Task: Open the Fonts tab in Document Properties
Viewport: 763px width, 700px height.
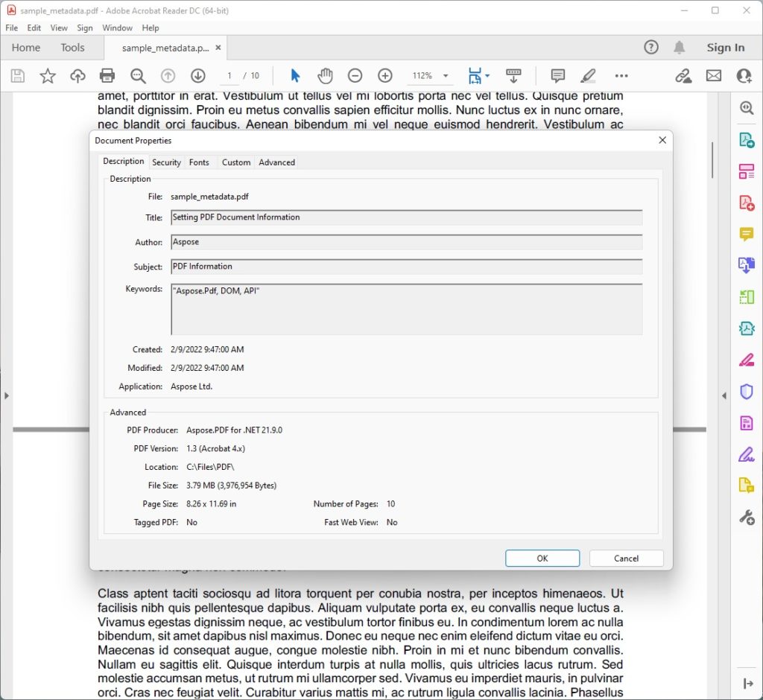Action: coord(199,162)
